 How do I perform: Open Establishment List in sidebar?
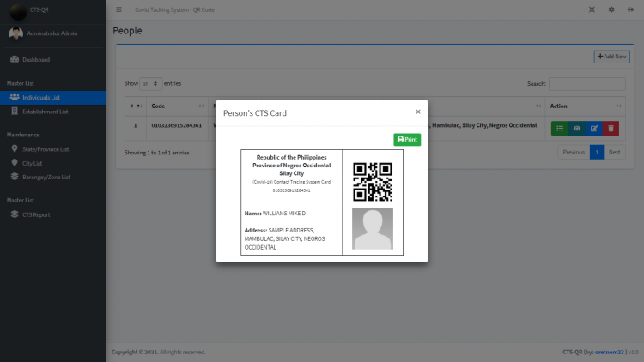[x=53, y=112]
